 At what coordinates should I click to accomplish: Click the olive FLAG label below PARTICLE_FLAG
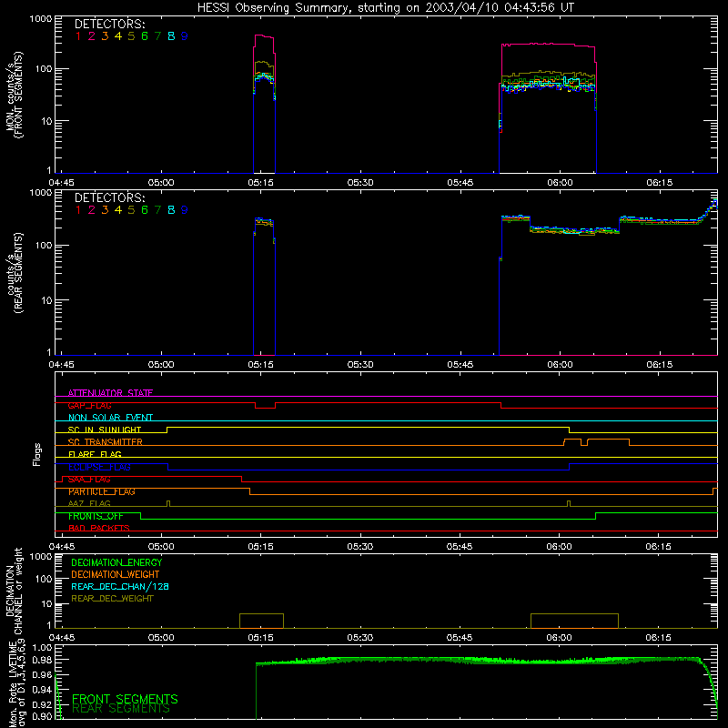89,504
